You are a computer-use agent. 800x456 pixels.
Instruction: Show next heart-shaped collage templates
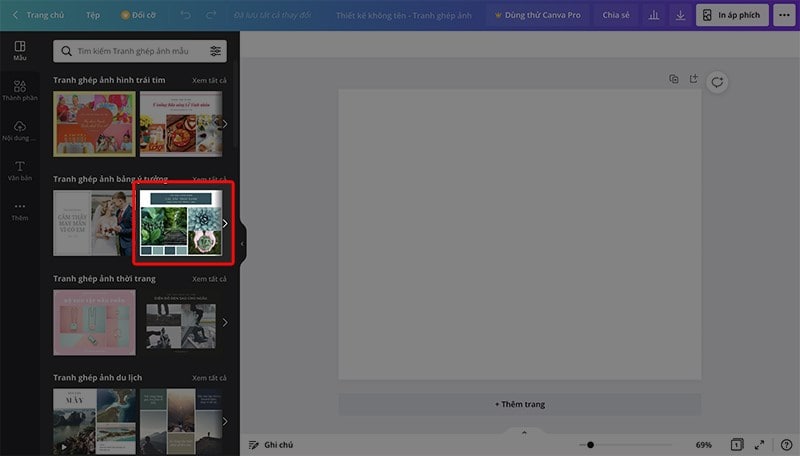(x=225, y=124)
